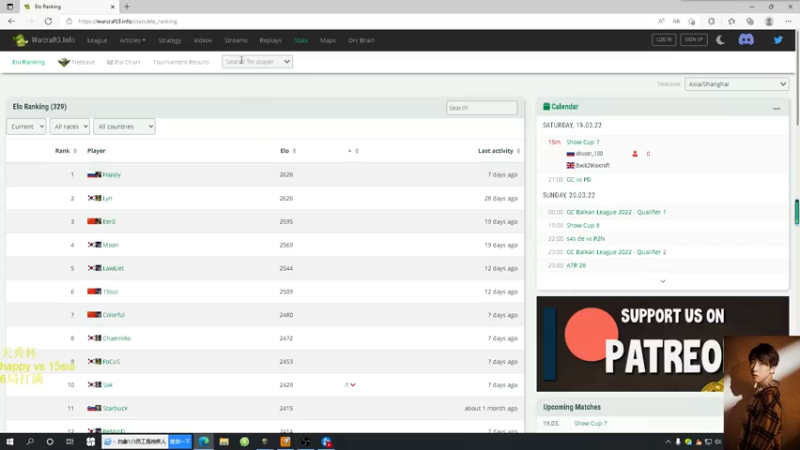Open the Timezone Asia/Shanghai dropdown
This screenshot has width=800, height=450.
[736, 84]
